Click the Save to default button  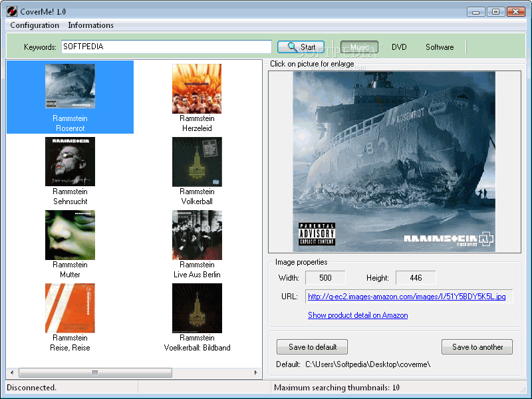click(x=312, y=346)
